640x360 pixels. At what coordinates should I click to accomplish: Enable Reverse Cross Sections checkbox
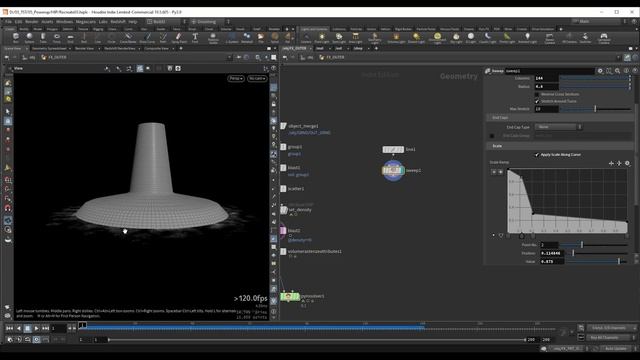click(x=537, y=94)
